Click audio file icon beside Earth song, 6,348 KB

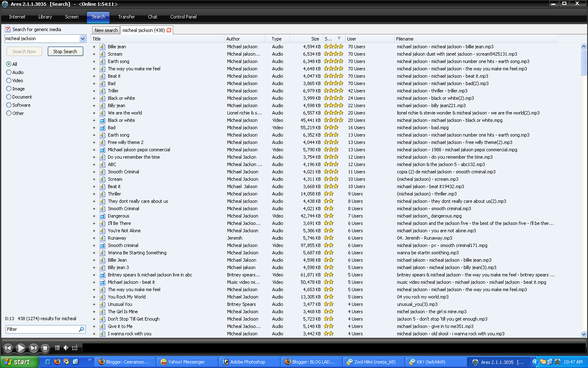[102, 61]
